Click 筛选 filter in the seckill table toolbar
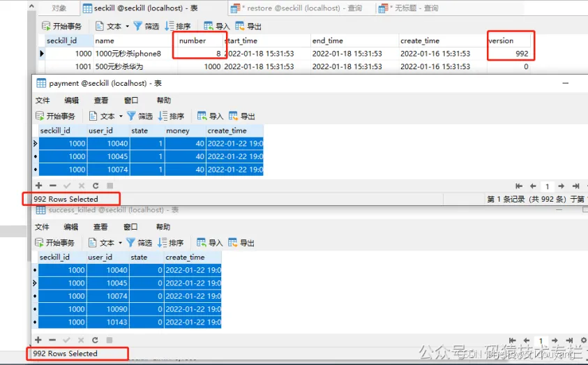Viewport: 588px width, 365px height. [146, 26]
